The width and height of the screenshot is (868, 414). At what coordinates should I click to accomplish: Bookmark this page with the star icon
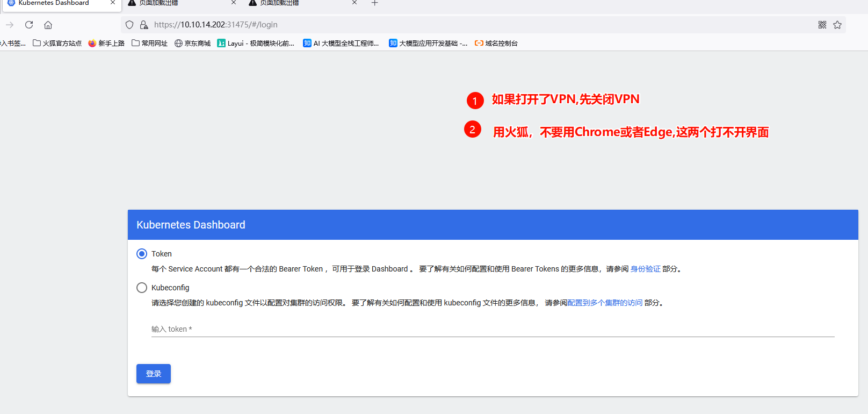837,25
